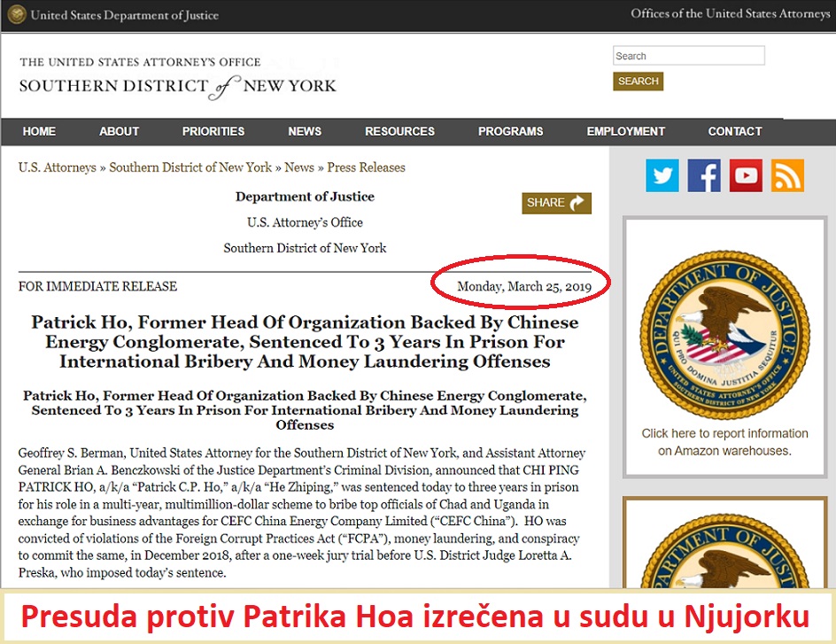The height and width of the screenshot is (644, 836).
Task: Click the Department of Justice seal image
Action: [x=724, y=334]
